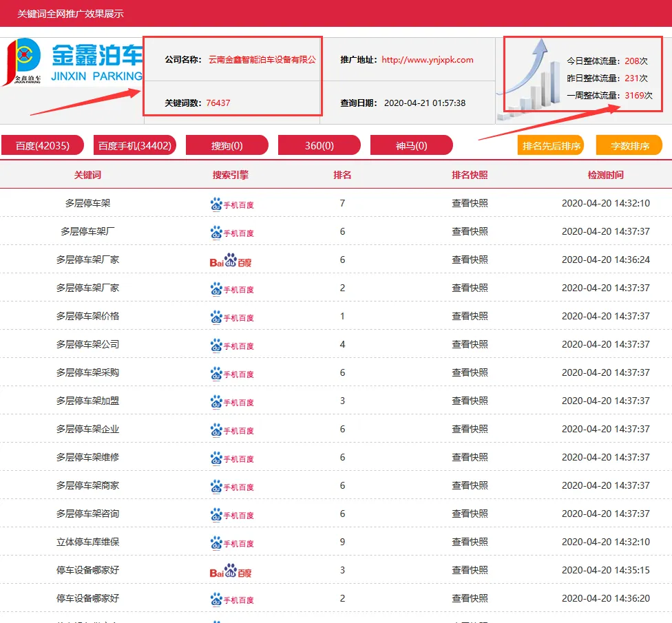Click the 排名先后排序 sorting button
672x623 pixels.
point(550,145)
